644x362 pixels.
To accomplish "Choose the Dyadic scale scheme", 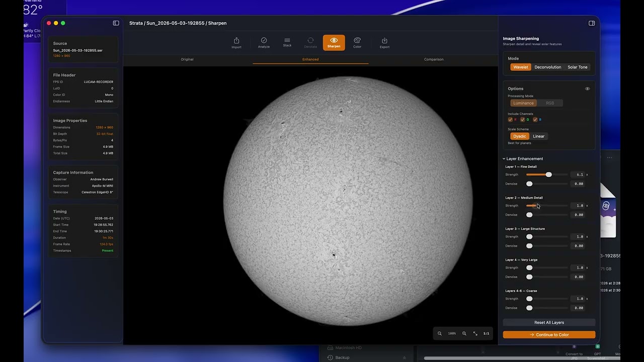I will 520,136.
